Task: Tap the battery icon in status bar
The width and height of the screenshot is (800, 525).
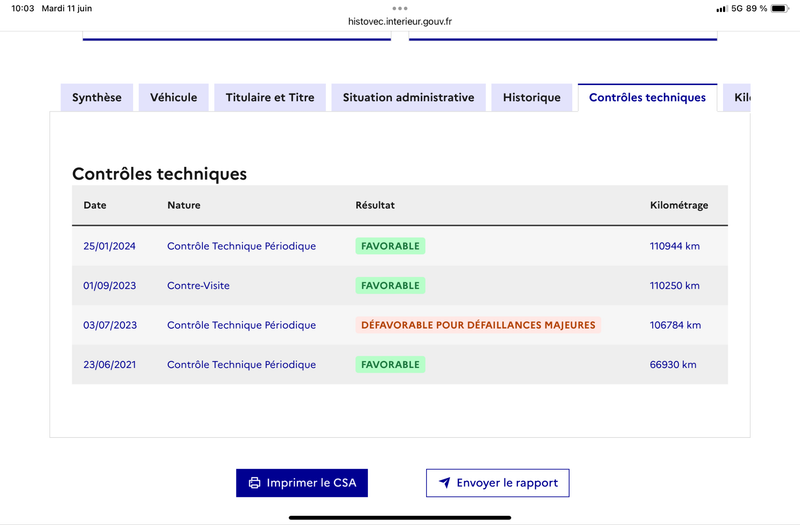Action: click(780, 8)
